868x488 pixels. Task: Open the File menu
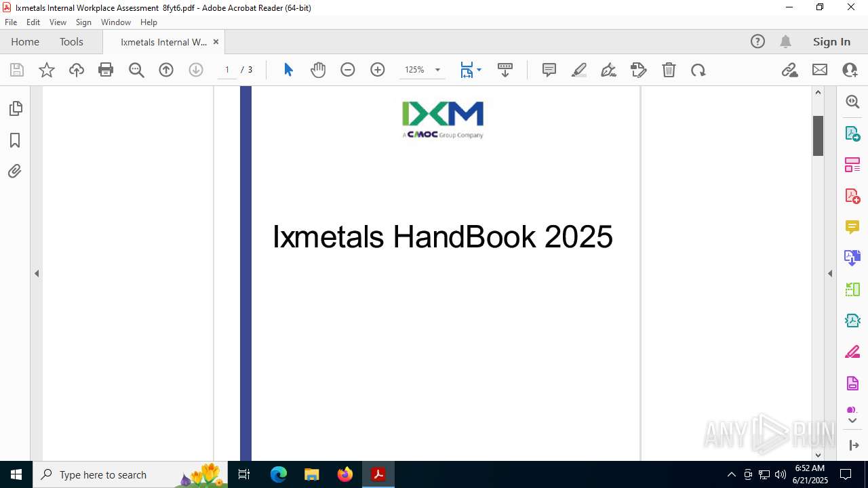coord(11,22)
